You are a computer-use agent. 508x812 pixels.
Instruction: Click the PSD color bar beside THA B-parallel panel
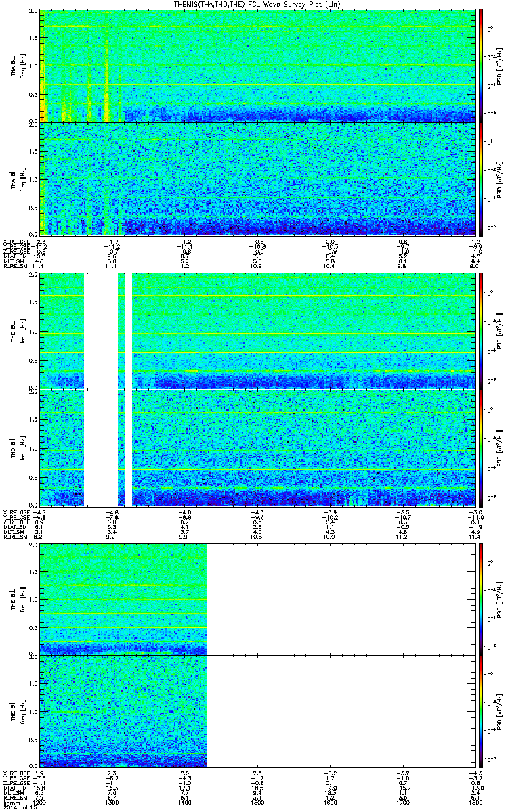pyautogui.click(x=482, y=179)
